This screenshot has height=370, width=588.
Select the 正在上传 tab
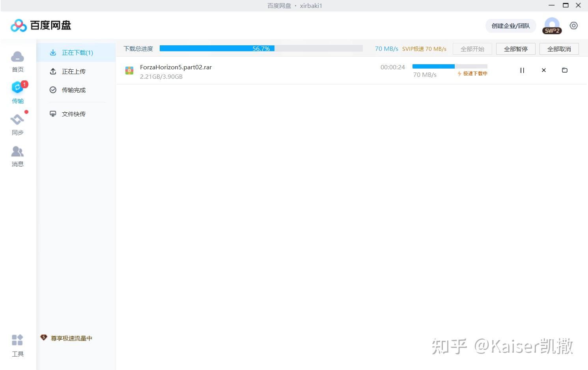point(76,71)
